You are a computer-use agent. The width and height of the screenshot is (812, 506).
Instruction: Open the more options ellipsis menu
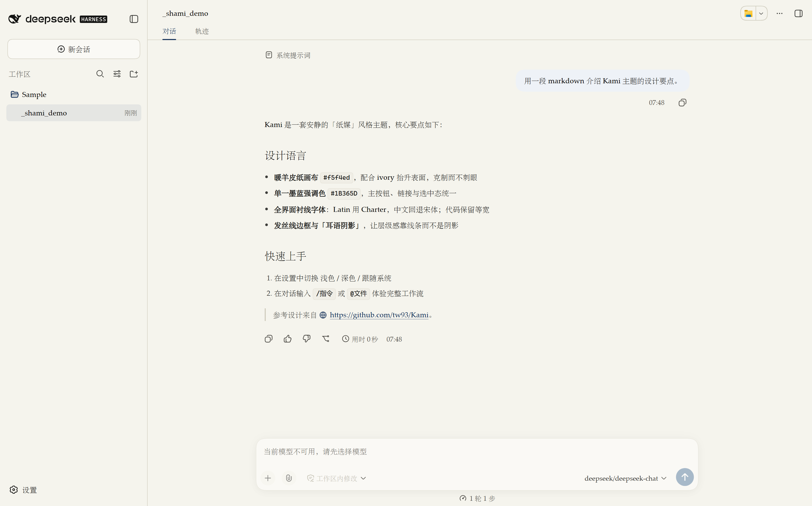point(780,13)
